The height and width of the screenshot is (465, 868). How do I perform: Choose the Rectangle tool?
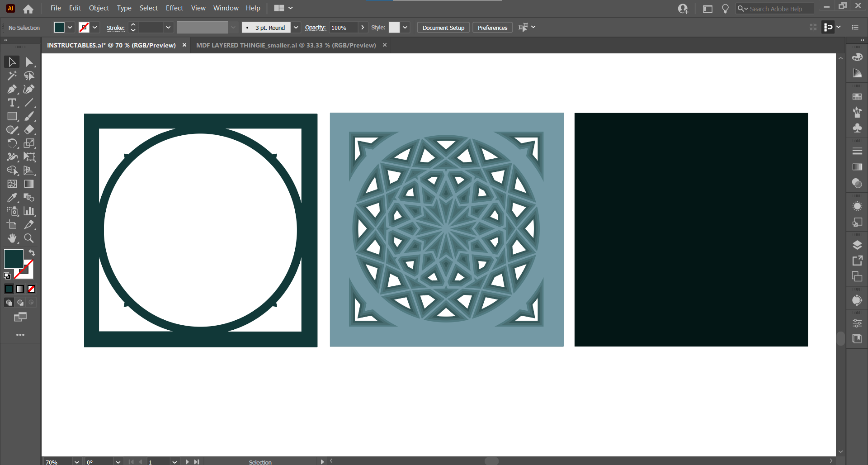click(x=12, y=116)
